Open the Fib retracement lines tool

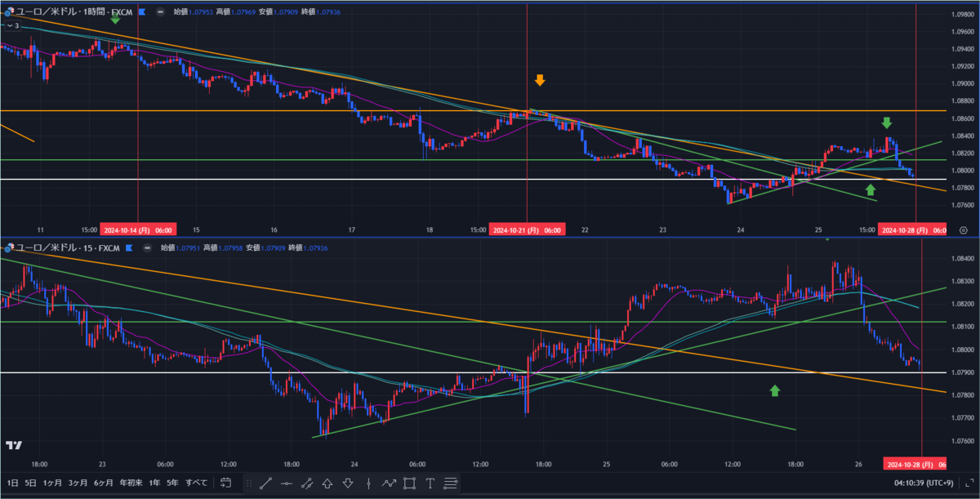(x=450, y=483)
